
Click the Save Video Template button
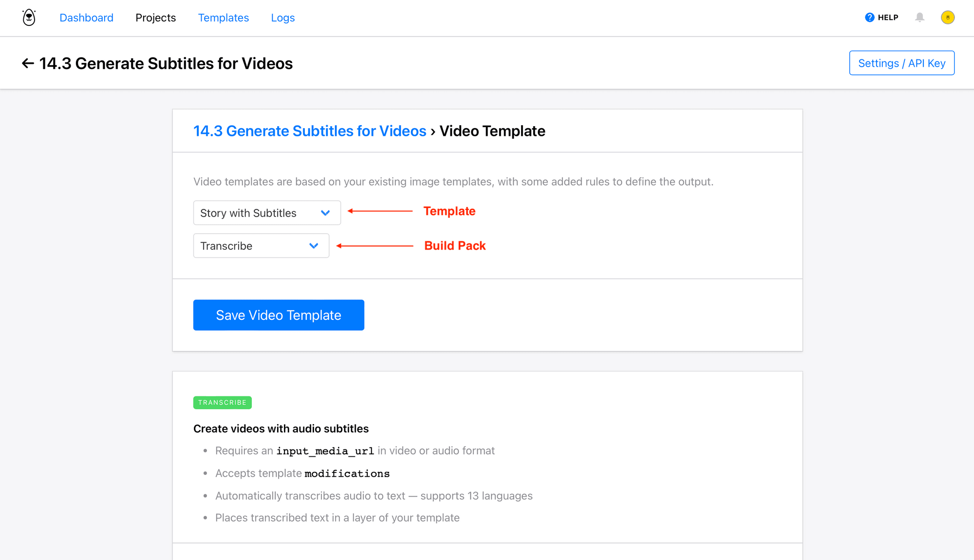coord(279,315)
